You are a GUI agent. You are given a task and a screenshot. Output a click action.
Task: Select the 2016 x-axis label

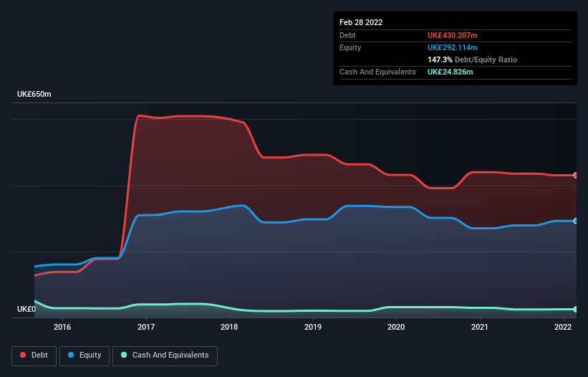[62, 327]
